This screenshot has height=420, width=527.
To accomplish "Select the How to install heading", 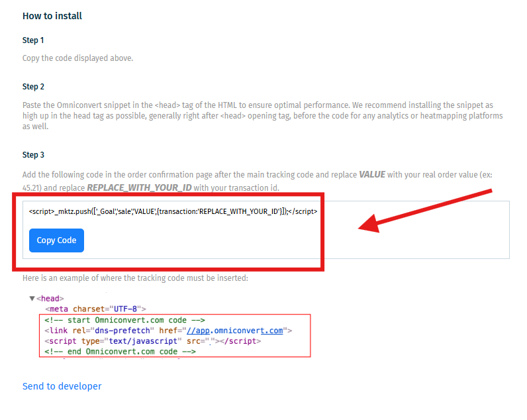I will coord(52,16).
